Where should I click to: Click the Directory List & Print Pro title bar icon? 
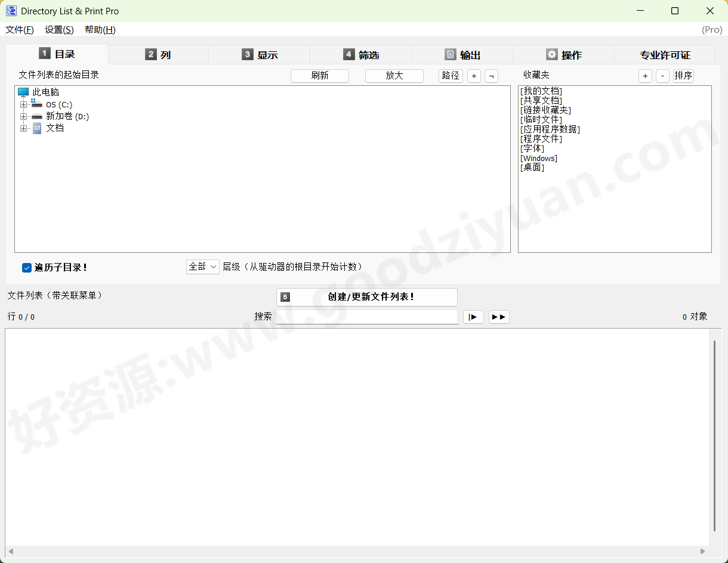[11, 11]
